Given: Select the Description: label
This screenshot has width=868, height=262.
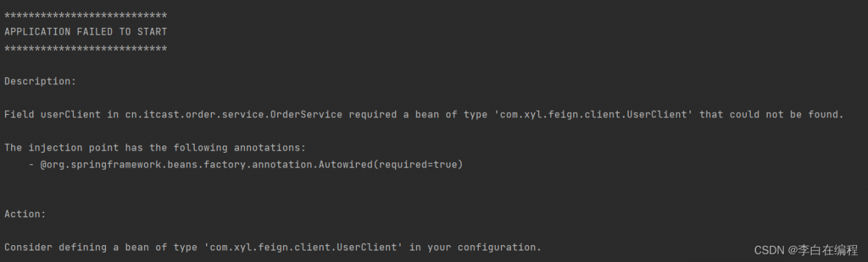Looking at the screenshot, I should [40, 81].
